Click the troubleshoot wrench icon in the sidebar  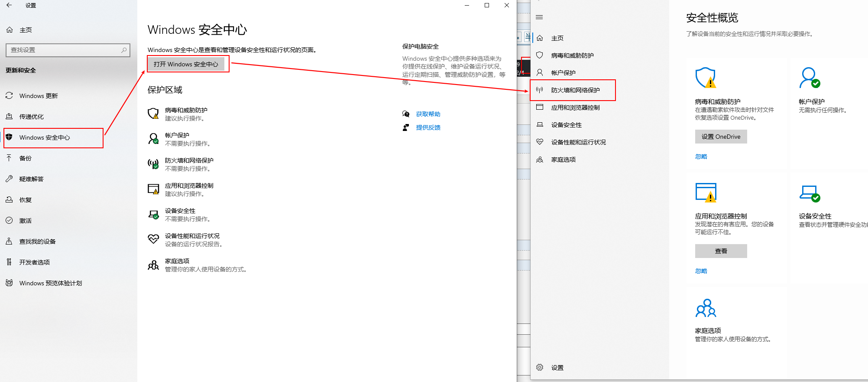[x=9, y=179]
